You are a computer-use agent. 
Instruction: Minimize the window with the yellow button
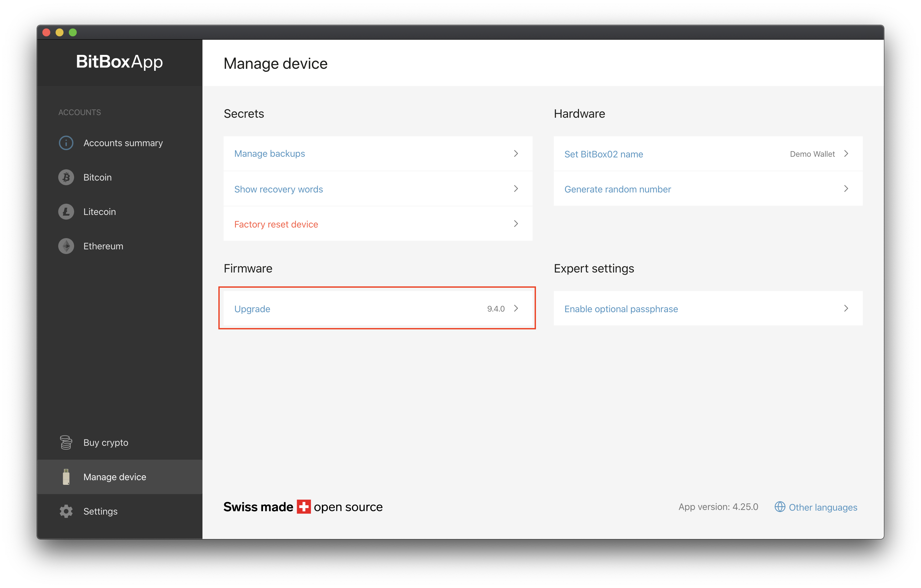(x=60, y=32)
